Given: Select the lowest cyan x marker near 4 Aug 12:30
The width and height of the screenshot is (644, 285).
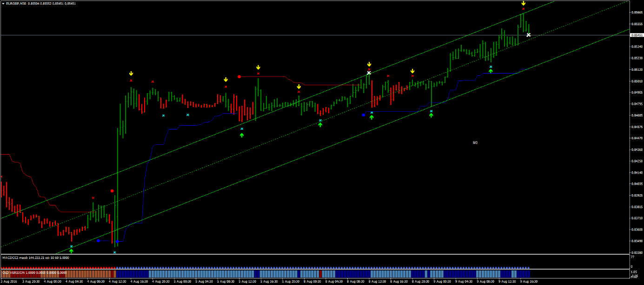Looking at the screenshot, I should [114, 252].
